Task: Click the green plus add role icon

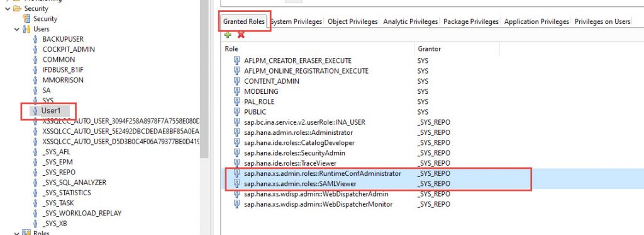Action: pyautogui.click(x=228, y=35)
